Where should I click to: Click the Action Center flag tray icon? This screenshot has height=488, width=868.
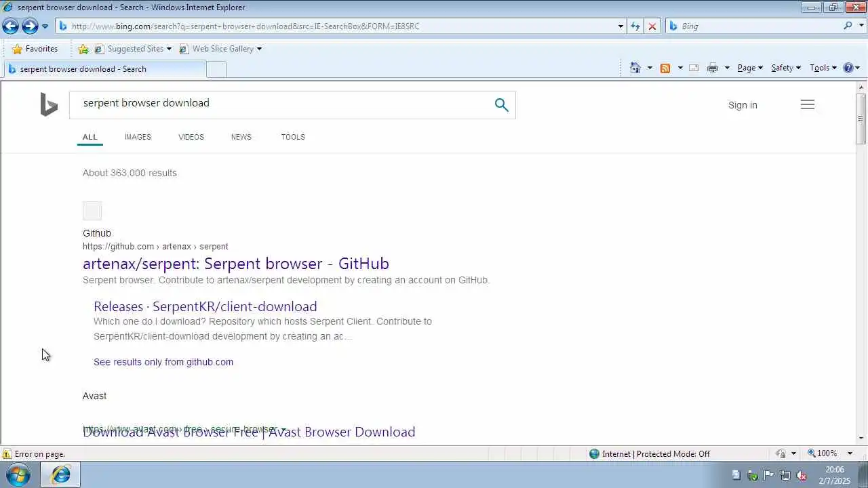tap(769, 476)
